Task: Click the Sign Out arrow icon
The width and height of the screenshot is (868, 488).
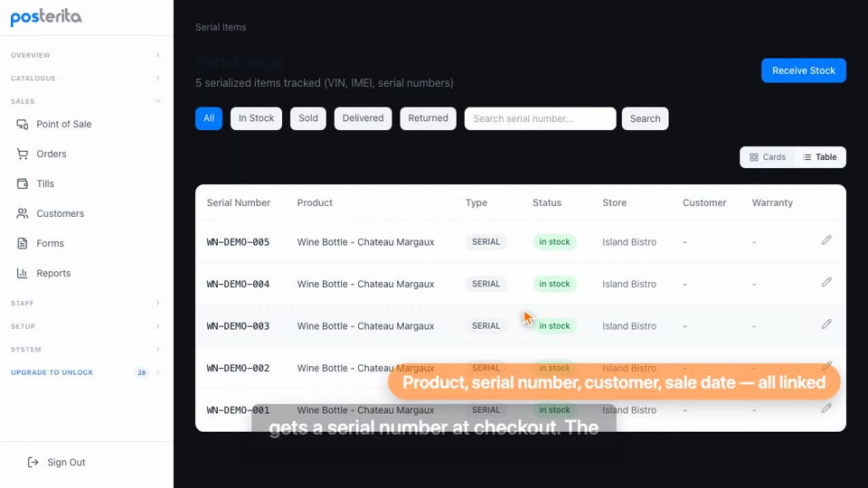Action: click(33, 462)
